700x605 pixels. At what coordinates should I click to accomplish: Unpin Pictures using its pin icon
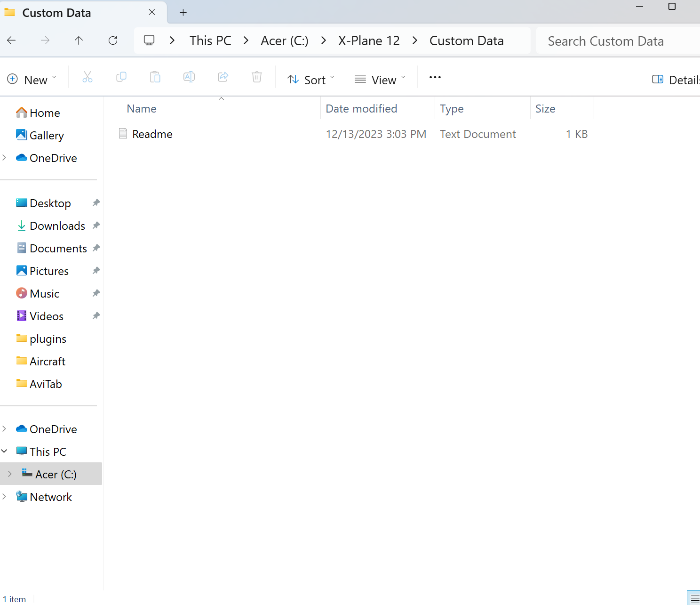point(96,271)
